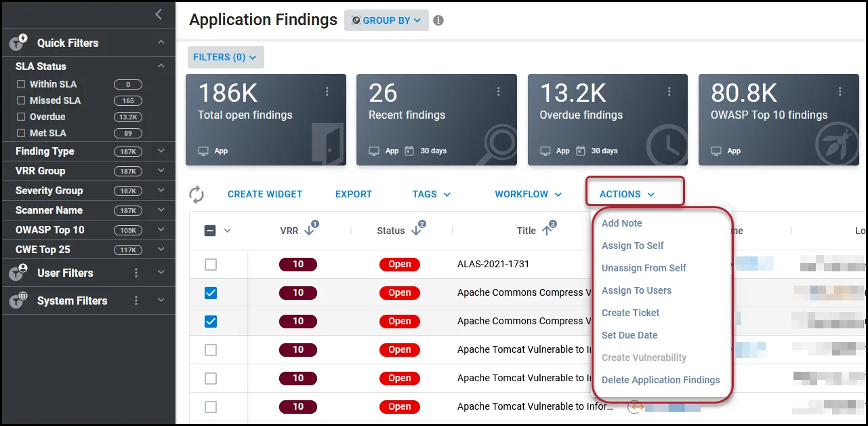
Task: Click the refresh icon beside Create Widget
Action: pyautogui.click(x=197, y=195)
